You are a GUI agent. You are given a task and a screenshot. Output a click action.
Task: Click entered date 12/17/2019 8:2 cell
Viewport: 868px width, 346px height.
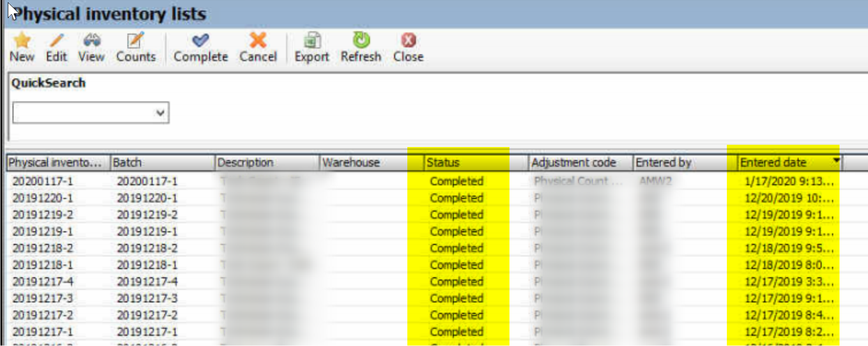[x=789, y=332]
